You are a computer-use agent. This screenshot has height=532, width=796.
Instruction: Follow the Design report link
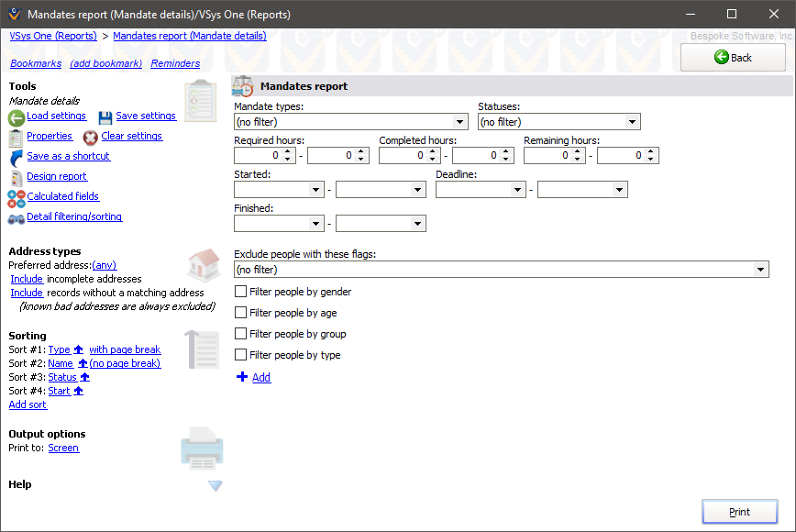click(57, 176)
